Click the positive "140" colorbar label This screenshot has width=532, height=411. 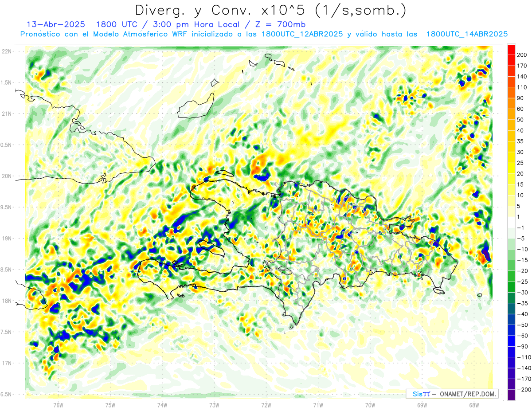[522, 77]
